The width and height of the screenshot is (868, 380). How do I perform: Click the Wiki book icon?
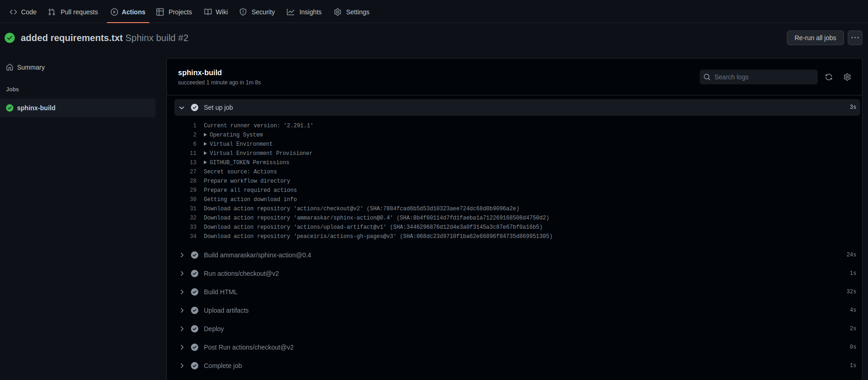pos(208,12)
